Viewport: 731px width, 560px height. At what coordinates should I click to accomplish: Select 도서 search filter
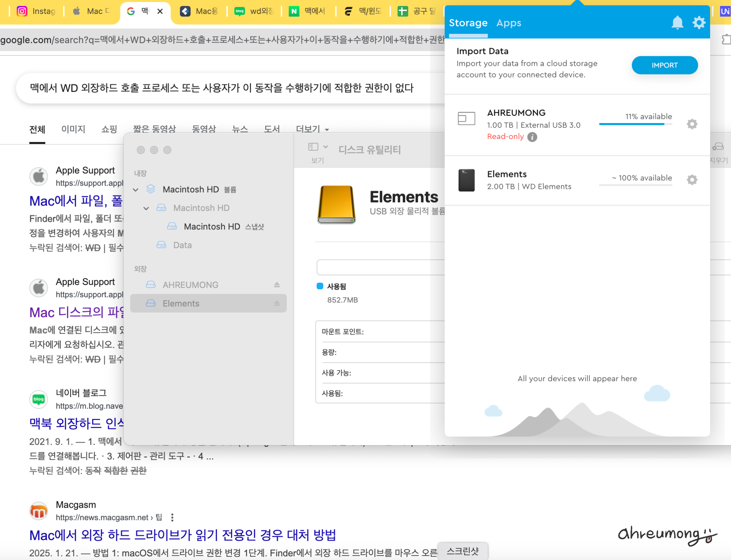[x=272, y=129]
